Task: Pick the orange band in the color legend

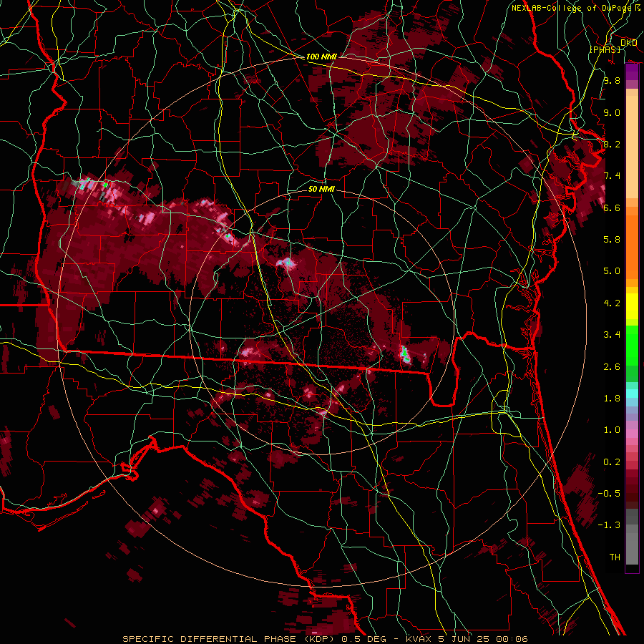Action: [632, 246]
